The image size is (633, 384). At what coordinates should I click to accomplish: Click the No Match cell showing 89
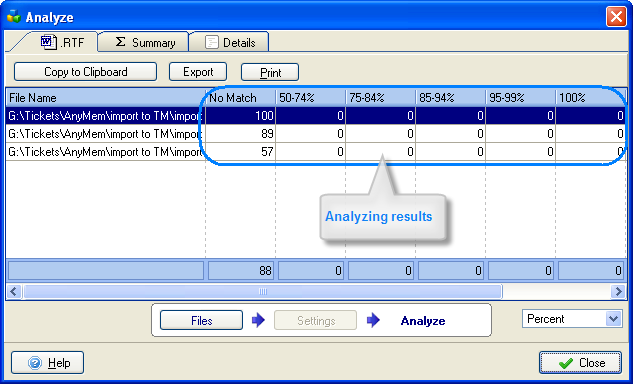pos(241,134)
